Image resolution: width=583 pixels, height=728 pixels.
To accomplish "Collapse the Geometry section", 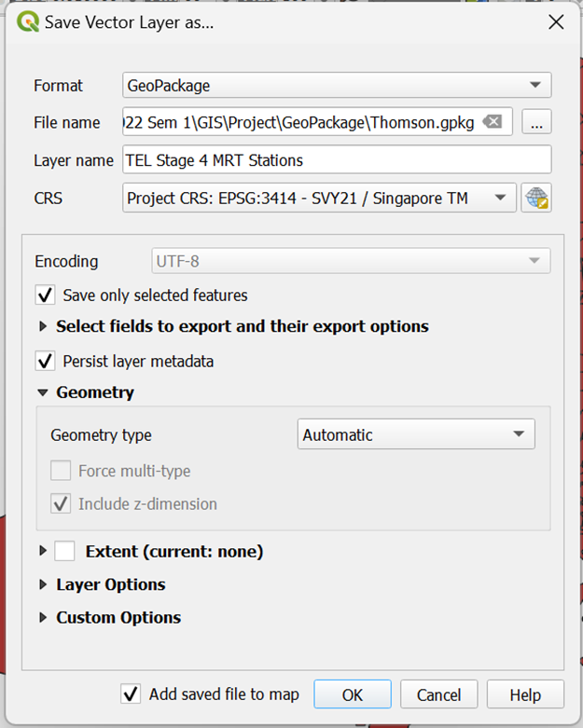I will [x=43, y=393].
